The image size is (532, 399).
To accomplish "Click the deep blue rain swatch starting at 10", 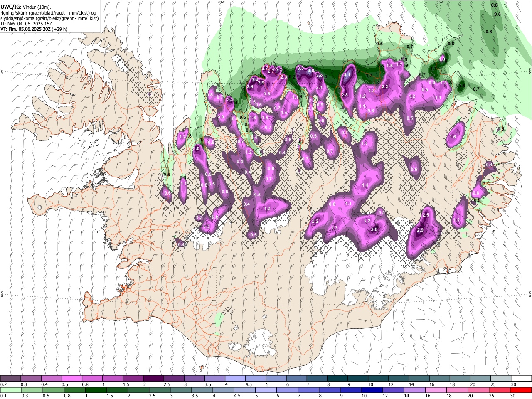I will (372, 390).
